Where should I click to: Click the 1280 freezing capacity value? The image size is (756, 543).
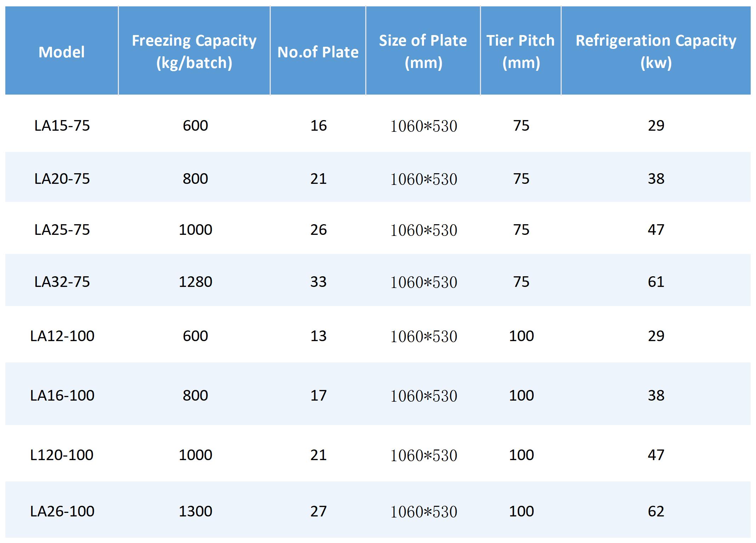[x=195, y=282]
